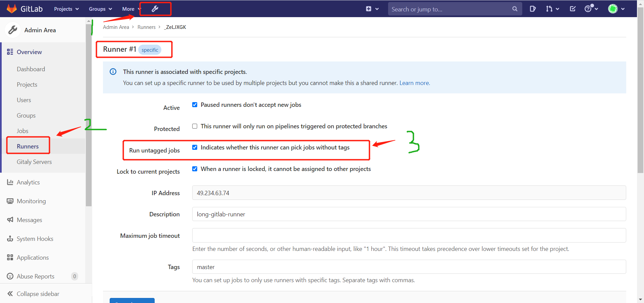Disable Run untagged jobs
Image resolution: width=644 pixels, height=303 pixels.
click(x=195, y=147)
